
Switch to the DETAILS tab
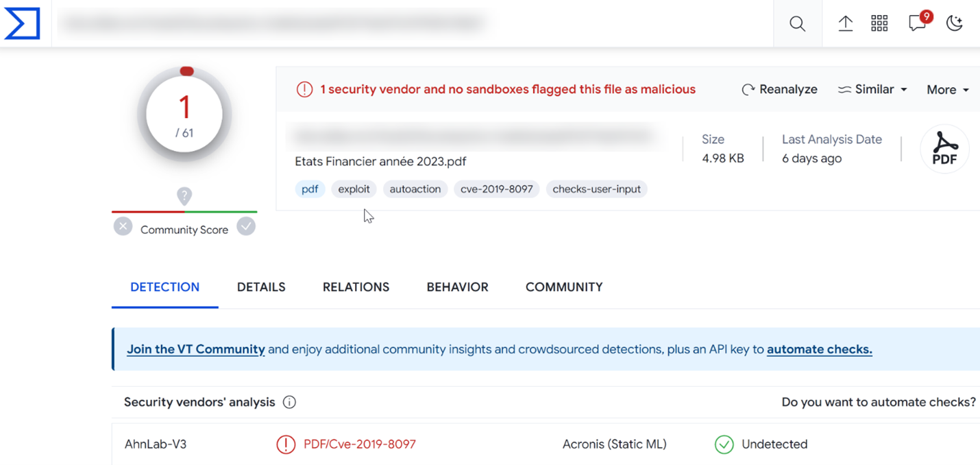click(261, 287)
